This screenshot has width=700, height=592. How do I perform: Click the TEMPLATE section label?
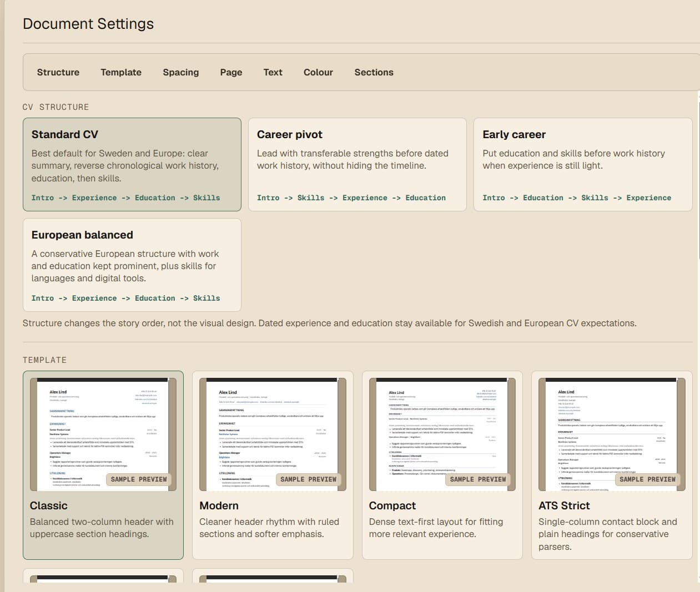[44, 360]
